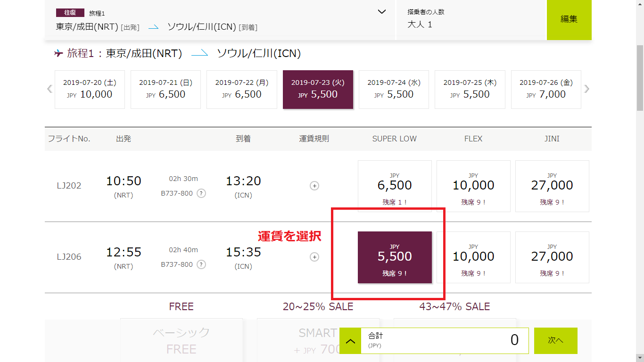Viewport: 644px width, 362px height.
Task: Choose the JINI 27,000 fare for LJ206
Action: (552, 257)
